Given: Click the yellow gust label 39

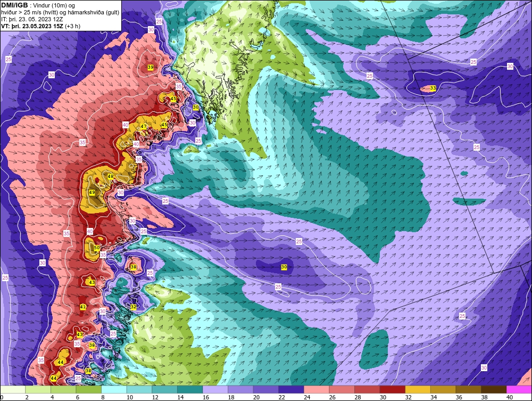Looking at the screenshot, I should click(x=151, y=67).
